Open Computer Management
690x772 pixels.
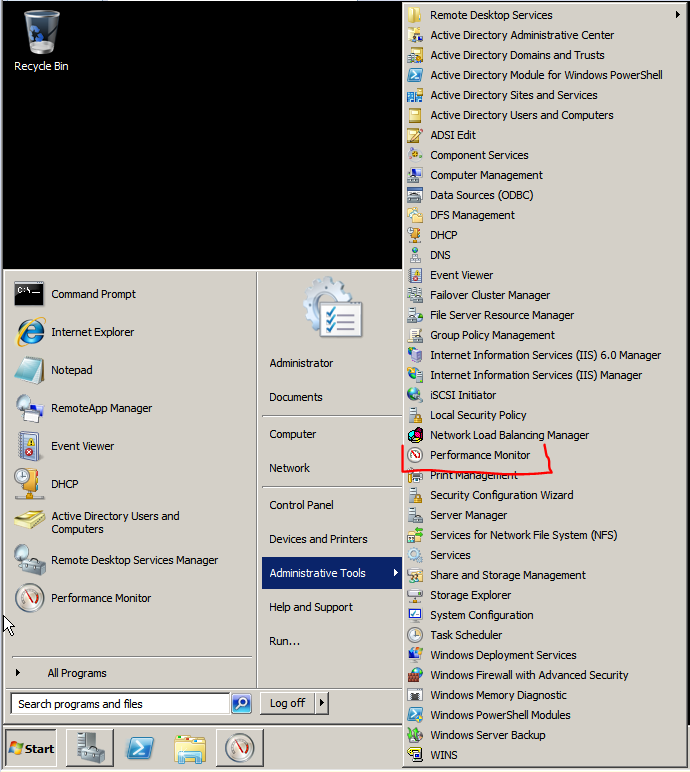click(x=486, y=175)
